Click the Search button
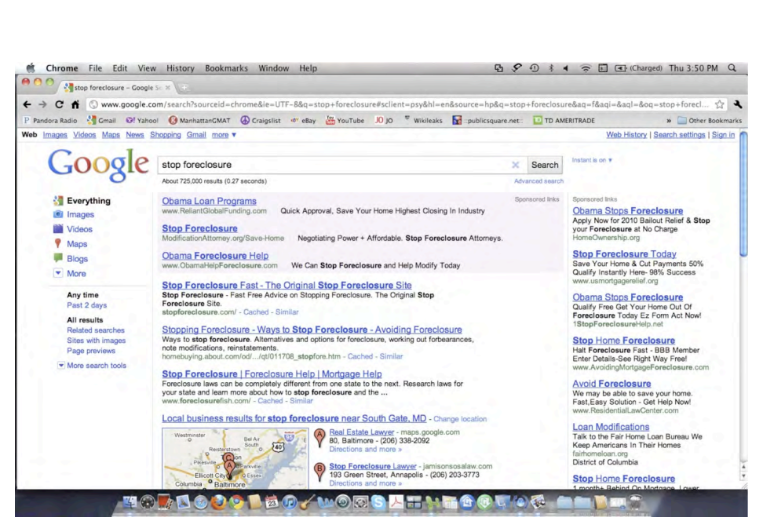 click(x=545, y=165)
